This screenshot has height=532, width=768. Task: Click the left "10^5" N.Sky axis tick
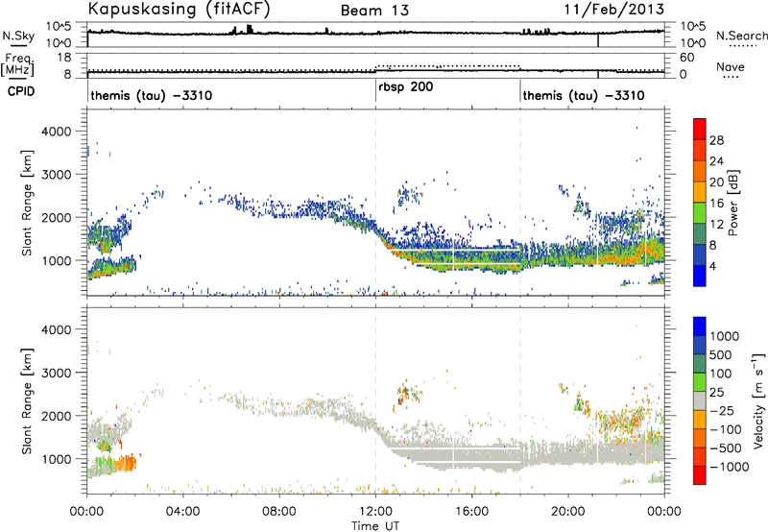click(59, 26)
